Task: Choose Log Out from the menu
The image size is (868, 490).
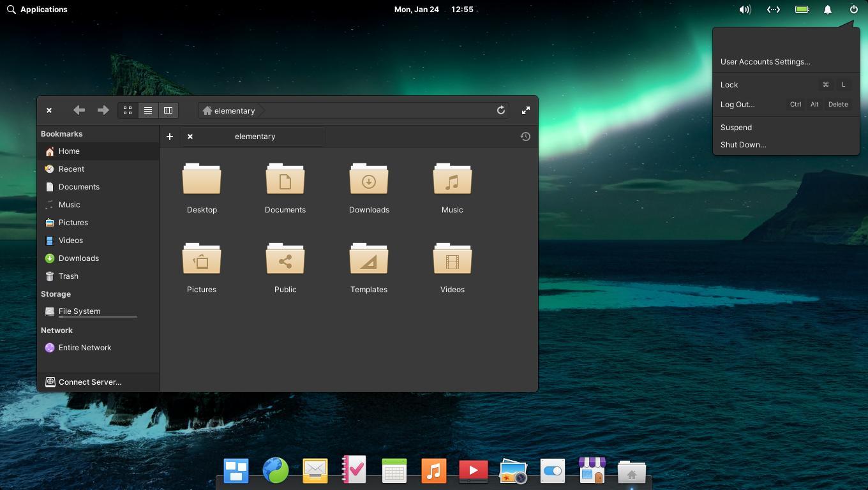Action: point(737,105)
